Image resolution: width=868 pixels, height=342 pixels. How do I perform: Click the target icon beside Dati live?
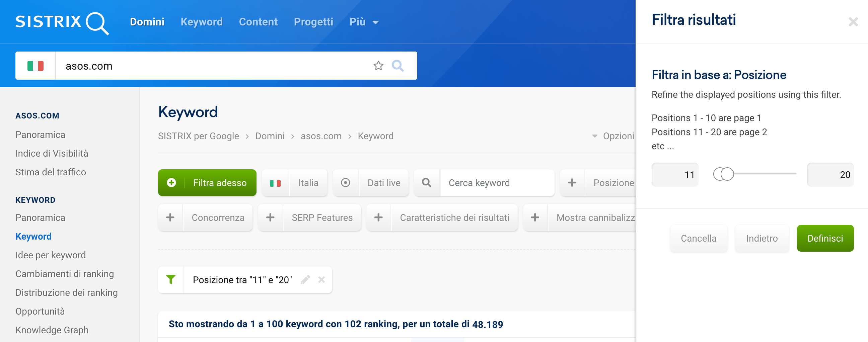point(345,182)
